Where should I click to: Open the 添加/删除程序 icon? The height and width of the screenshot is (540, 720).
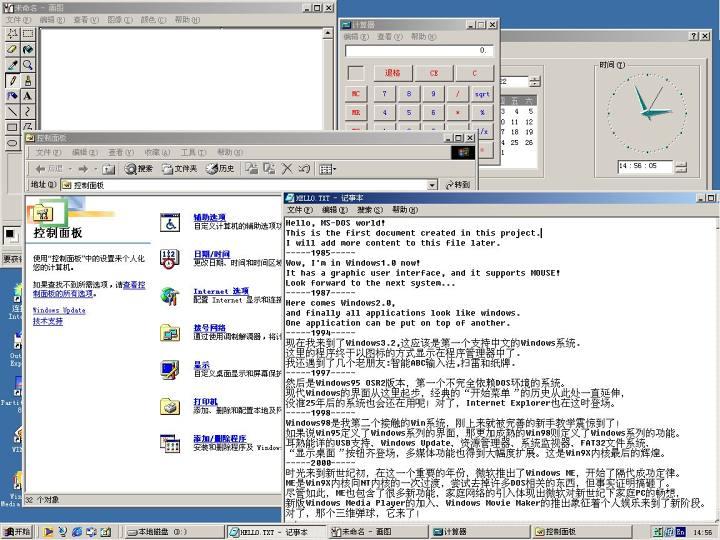170,444
